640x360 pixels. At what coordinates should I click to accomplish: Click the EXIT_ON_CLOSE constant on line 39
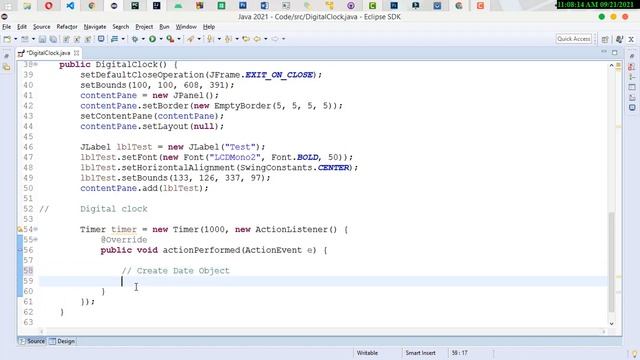click(279, 75)
